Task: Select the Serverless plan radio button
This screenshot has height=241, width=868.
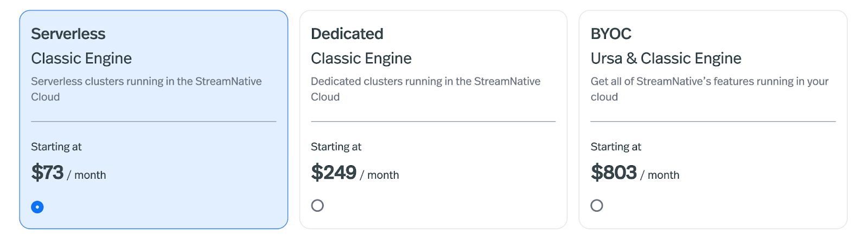Action: tap(37, 207)
